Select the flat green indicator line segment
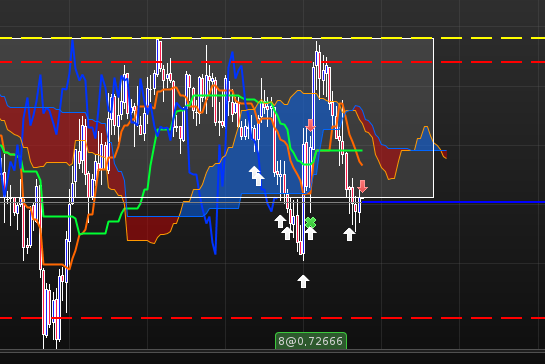 [x=339, y=151]
